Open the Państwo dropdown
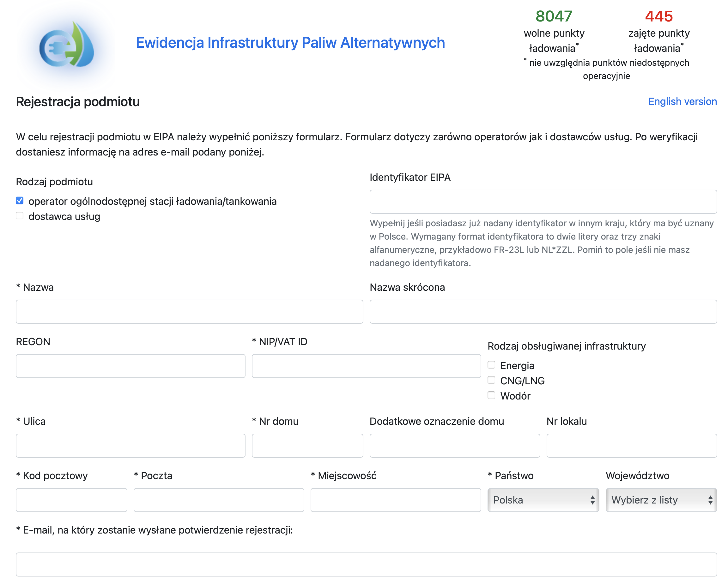 [x=543, y=500]
